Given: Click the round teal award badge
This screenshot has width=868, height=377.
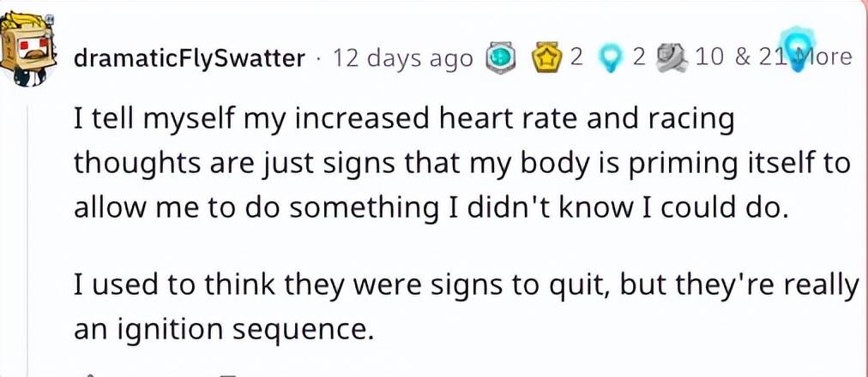Looking at the screenshot, I should point(500,58).
